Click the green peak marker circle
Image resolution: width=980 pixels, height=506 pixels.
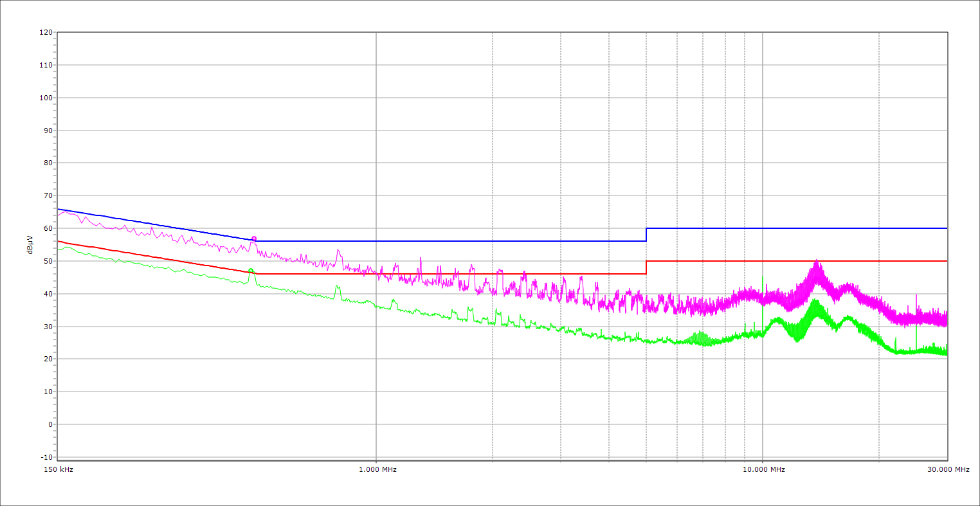(x=251, y=271)
